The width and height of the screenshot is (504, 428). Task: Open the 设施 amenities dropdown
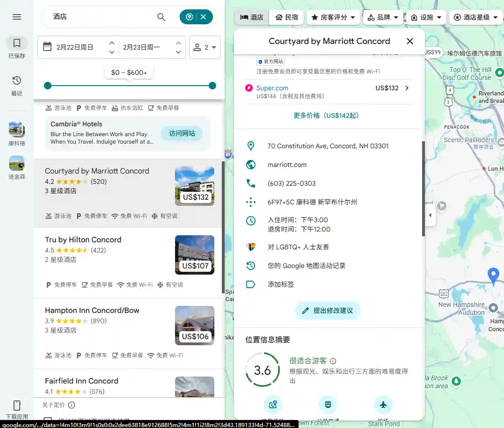click(426, 17)
